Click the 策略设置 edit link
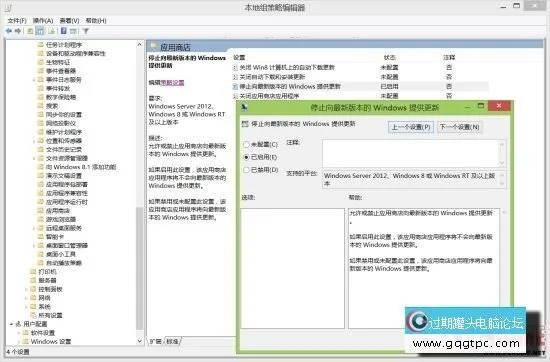The height and width of the screenshot is (362, 550). pyautogui.click(x=172, y=83)
